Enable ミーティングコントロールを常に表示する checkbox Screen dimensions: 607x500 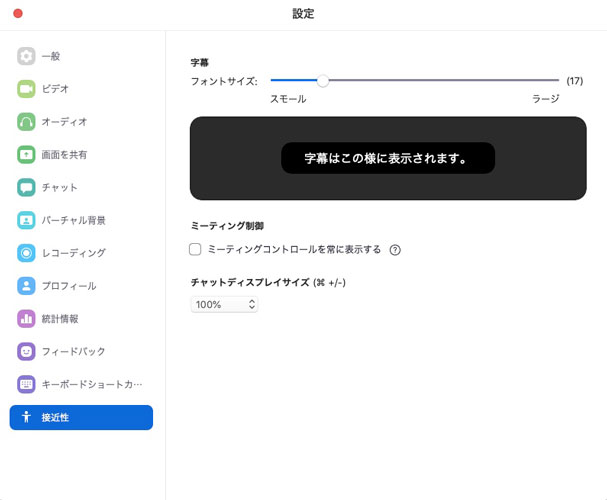click(x=195, y=249)
